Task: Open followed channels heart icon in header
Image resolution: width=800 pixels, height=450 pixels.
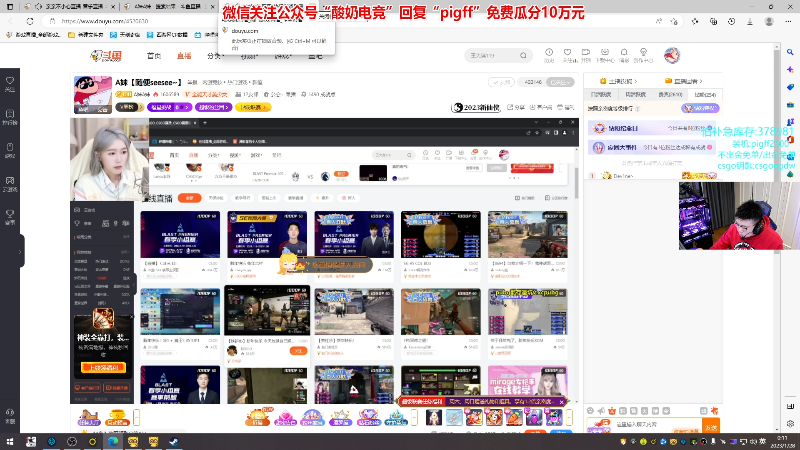Action: point(567,55)
